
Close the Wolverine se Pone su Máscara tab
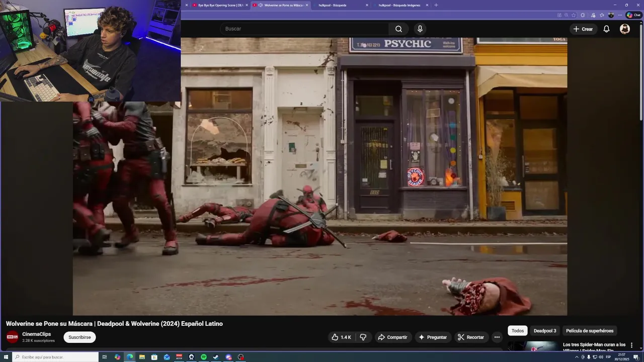pyautogui.click(x=306, y=5)
